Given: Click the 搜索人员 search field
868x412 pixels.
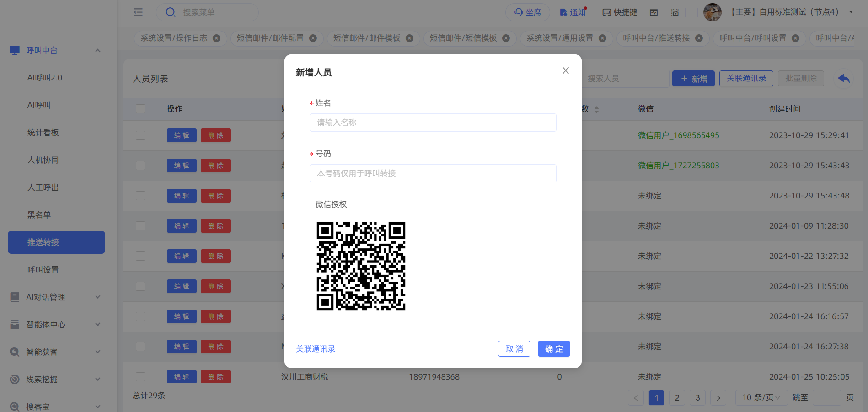Looking at the screenshot, I should [x=625, y=79].
